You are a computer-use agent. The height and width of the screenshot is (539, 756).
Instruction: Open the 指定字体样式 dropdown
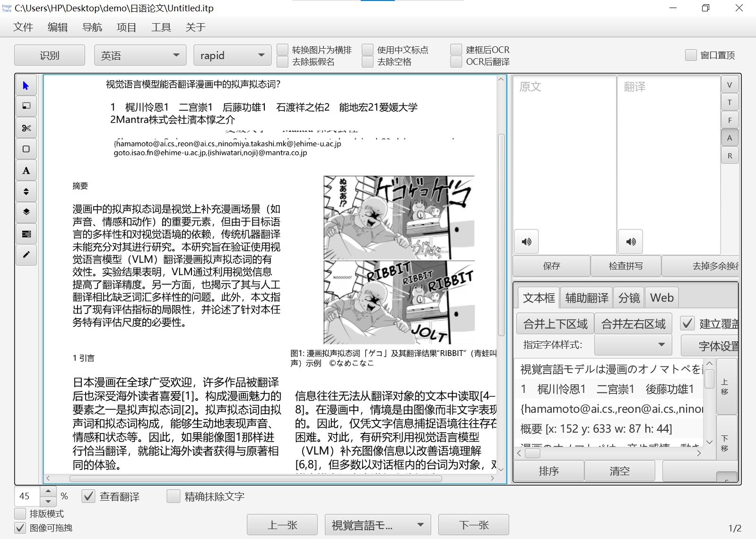click(x=633, y=345)
